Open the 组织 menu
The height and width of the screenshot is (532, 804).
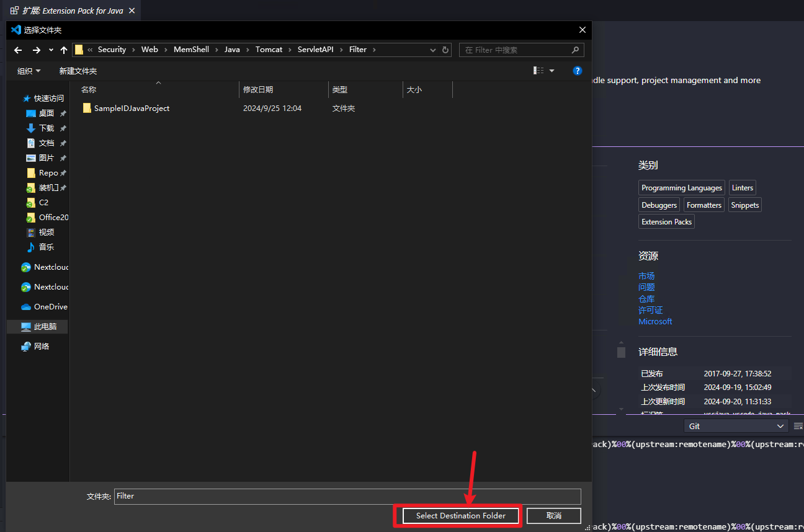tap(29, 71)
